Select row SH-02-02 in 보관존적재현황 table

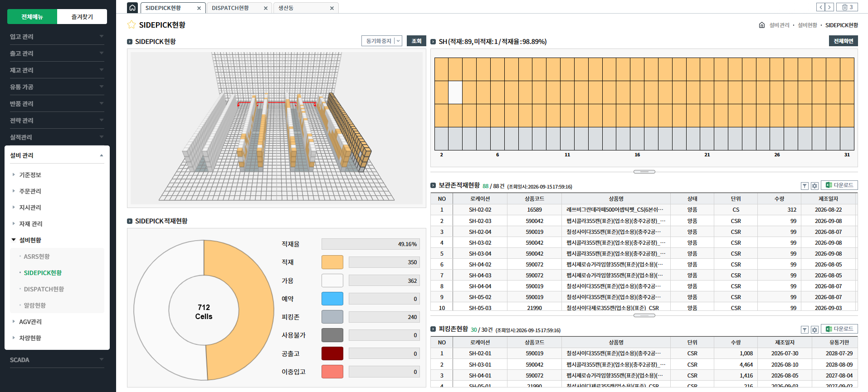[x=644, y=210]
